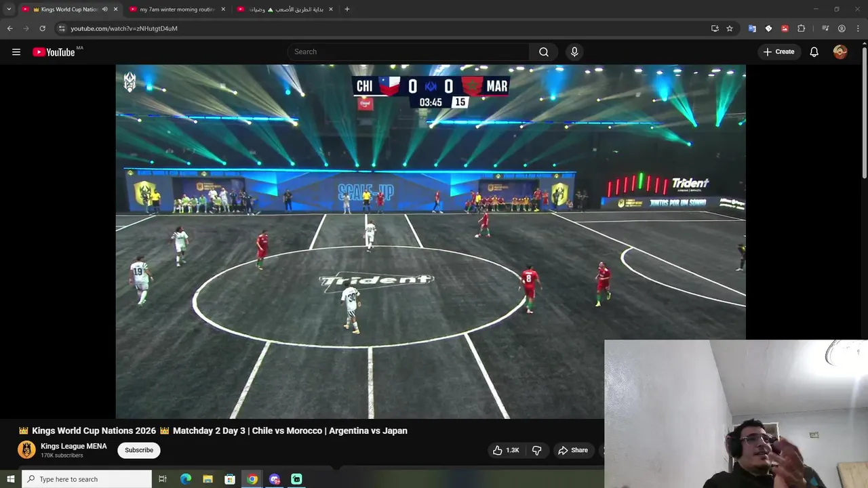Image resolution: width=868 pixels, height=488 pixels.
Task: Open the YouTube guide hamburger menu
Action: click(16, 52)
